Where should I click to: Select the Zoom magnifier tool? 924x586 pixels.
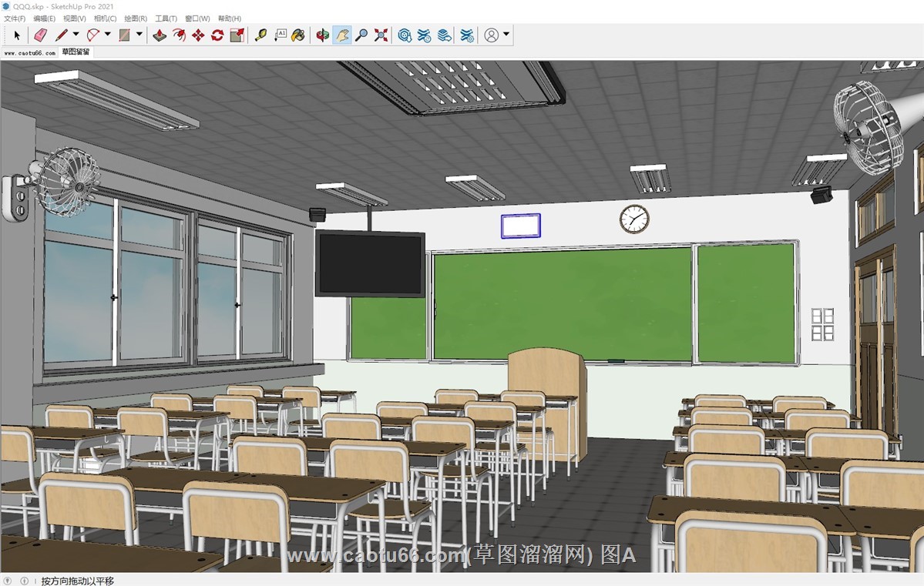[x=361, y=35]
